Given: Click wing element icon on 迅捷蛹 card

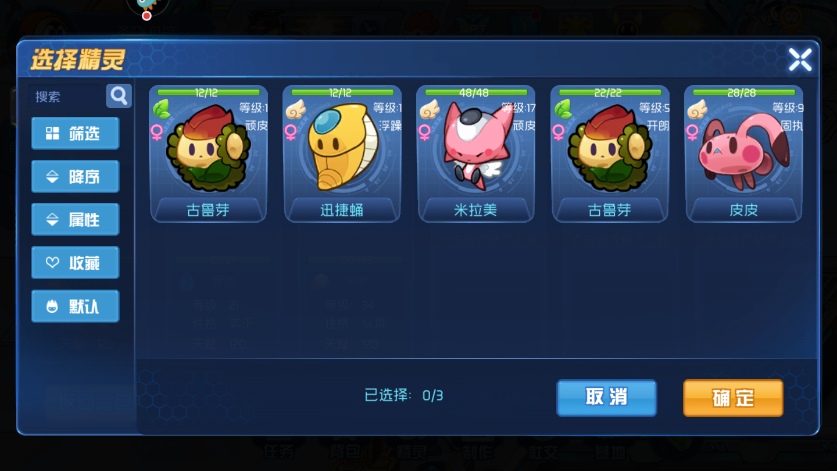Looking at the screenshot, I should [295, 109].
